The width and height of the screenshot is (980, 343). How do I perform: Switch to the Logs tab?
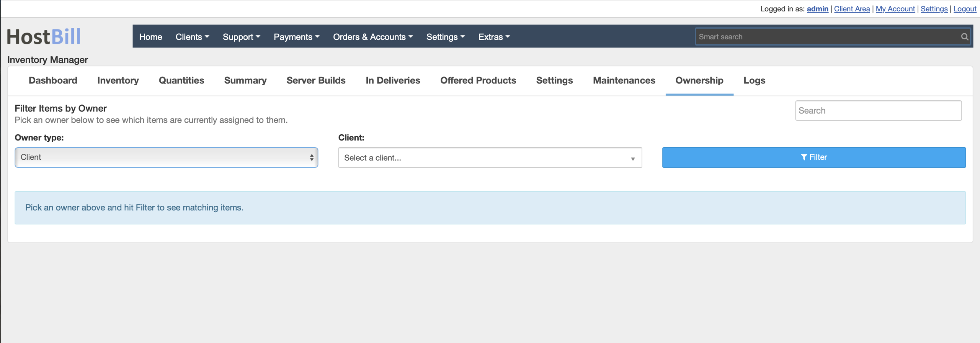pyautogui.click(x=754, y=80)
